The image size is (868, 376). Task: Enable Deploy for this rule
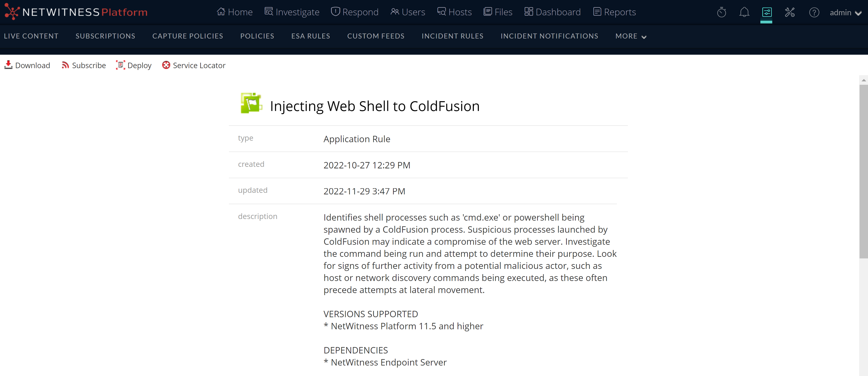click(x=134, y=65)
